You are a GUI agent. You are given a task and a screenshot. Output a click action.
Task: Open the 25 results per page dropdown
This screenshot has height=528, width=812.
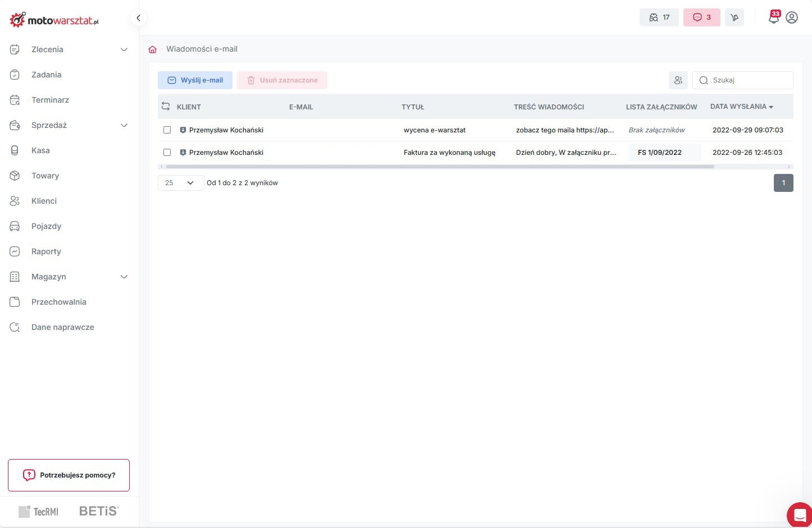180,183
